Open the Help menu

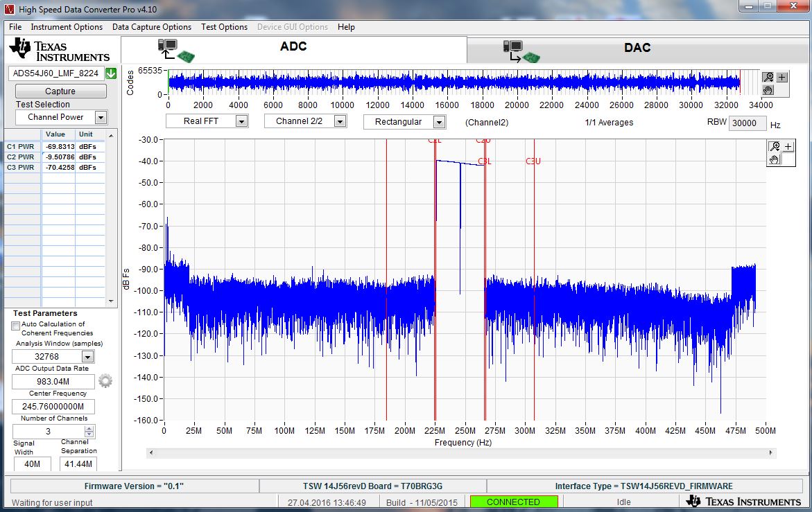[x=346, y=27]
